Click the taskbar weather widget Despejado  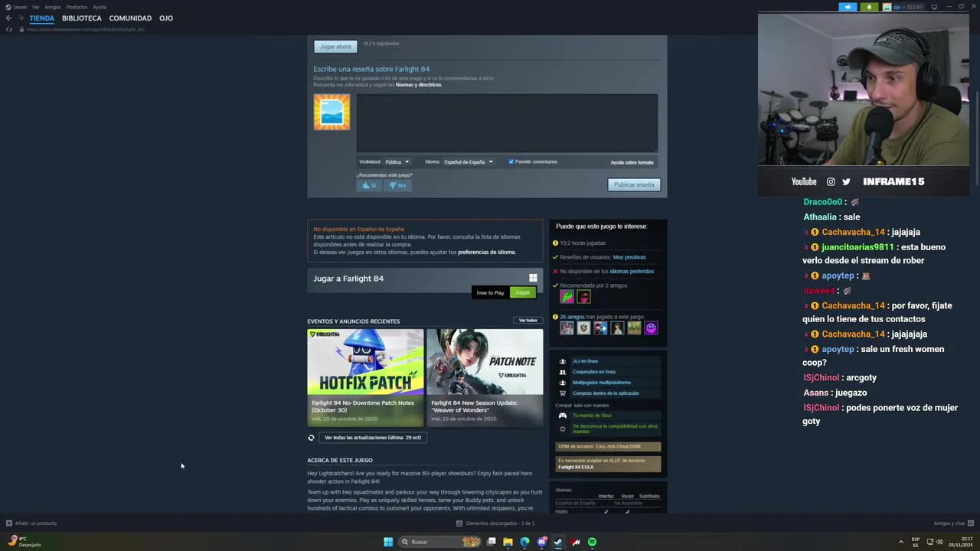pos(24,542)
